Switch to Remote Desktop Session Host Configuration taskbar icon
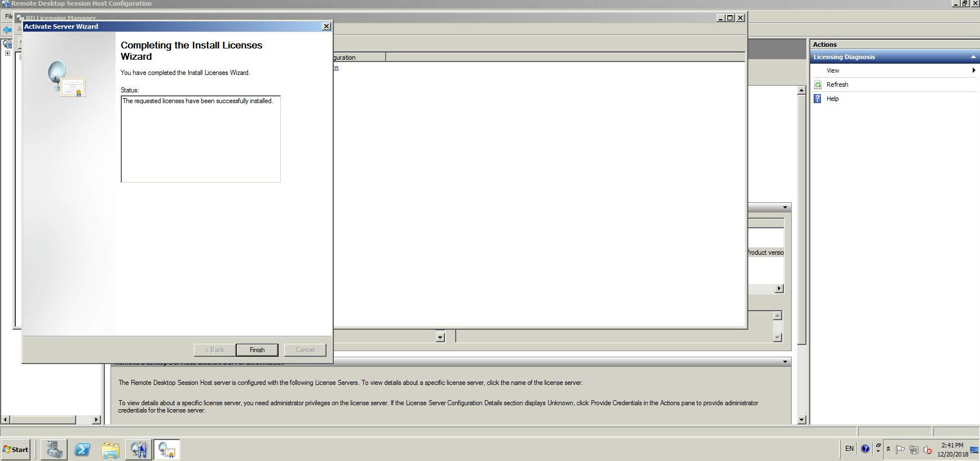The width and height of the screenshot is (980, 461). click(139, 449)
